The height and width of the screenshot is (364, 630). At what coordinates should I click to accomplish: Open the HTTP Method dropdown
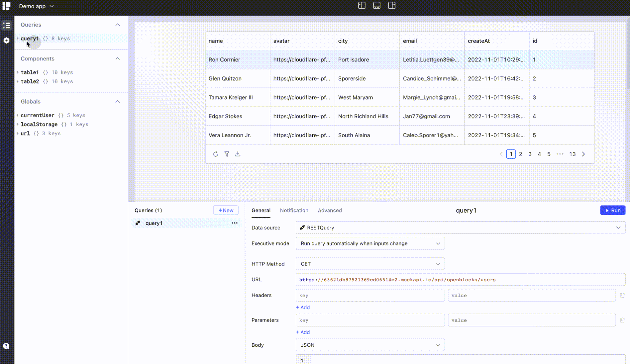370,264
